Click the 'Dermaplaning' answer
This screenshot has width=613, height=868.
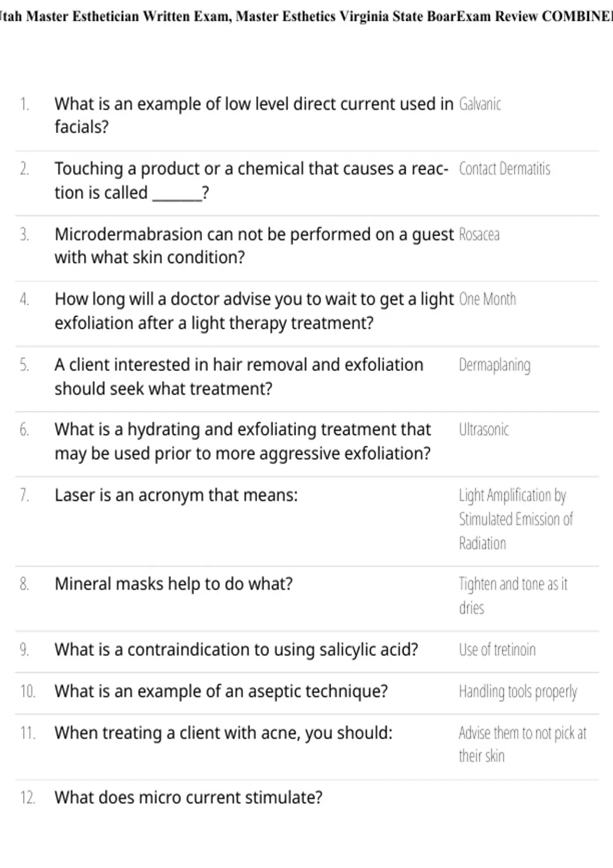tap(494, 365)
